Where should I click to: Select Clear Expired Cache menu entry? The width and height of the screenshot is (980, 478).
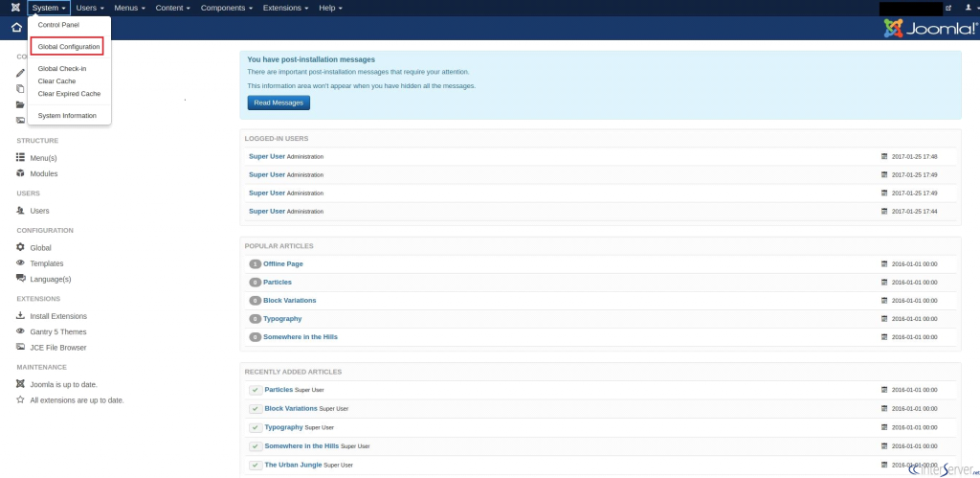[x=69, y=94]
